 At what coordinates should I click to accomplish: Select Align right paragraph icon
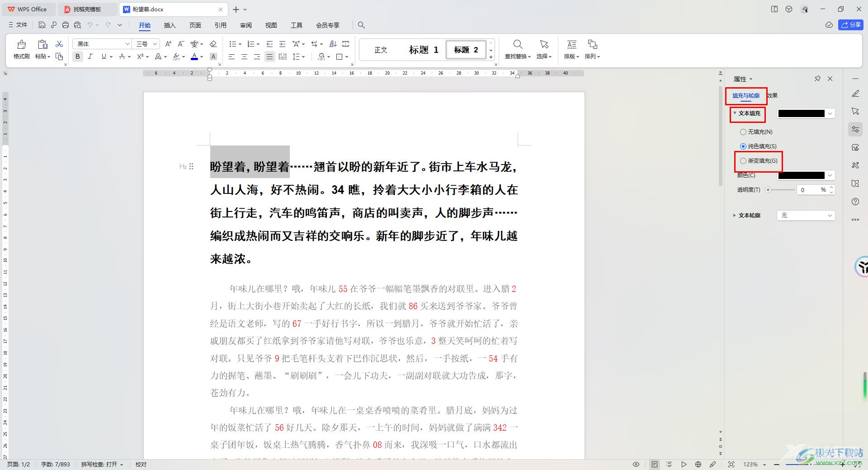[x=257, y=56]
